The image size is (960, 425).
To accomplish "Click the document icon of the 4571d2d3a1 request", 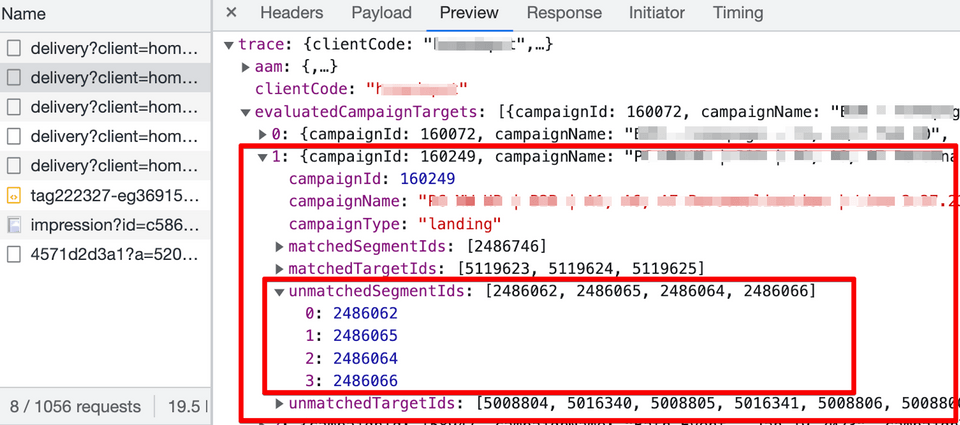I will pos(13,254).
